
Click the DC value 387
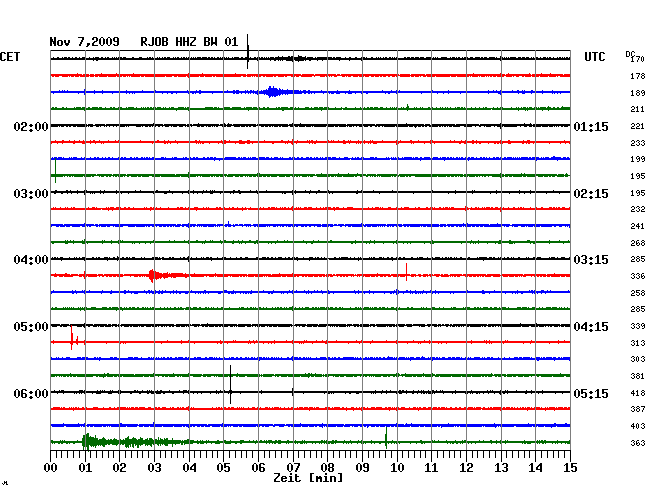[x=638, y=409]
